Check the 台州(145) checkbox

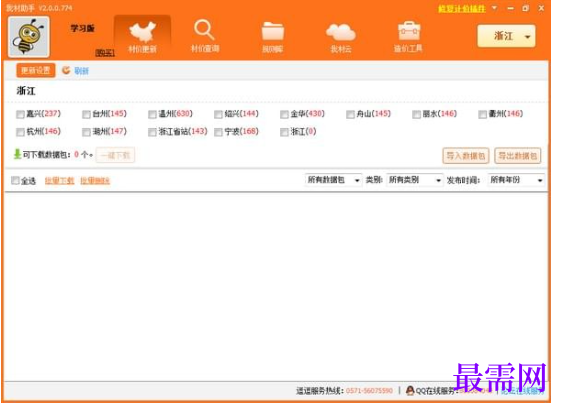tap(86, 115)
